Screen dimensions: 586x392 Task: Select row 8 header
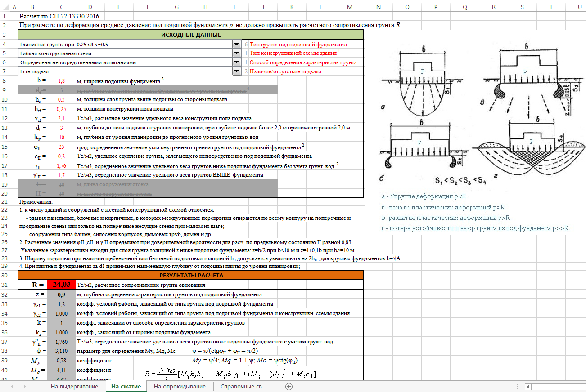(5, 80)
